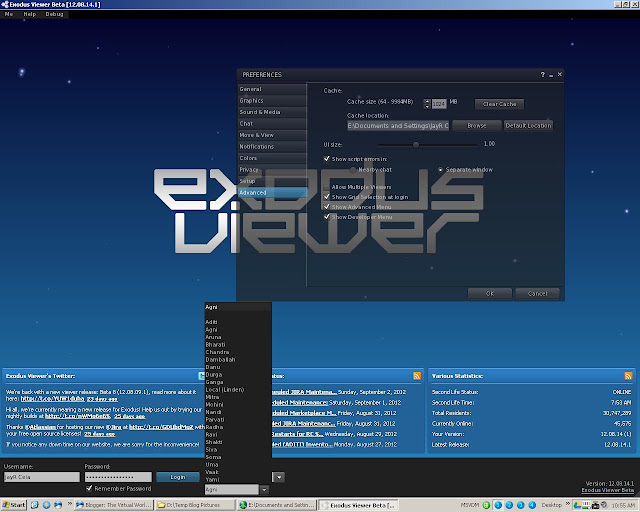640x512 pixels.
Task: Click the Preferences help question mark icon
Action: (x=542, y=74)
